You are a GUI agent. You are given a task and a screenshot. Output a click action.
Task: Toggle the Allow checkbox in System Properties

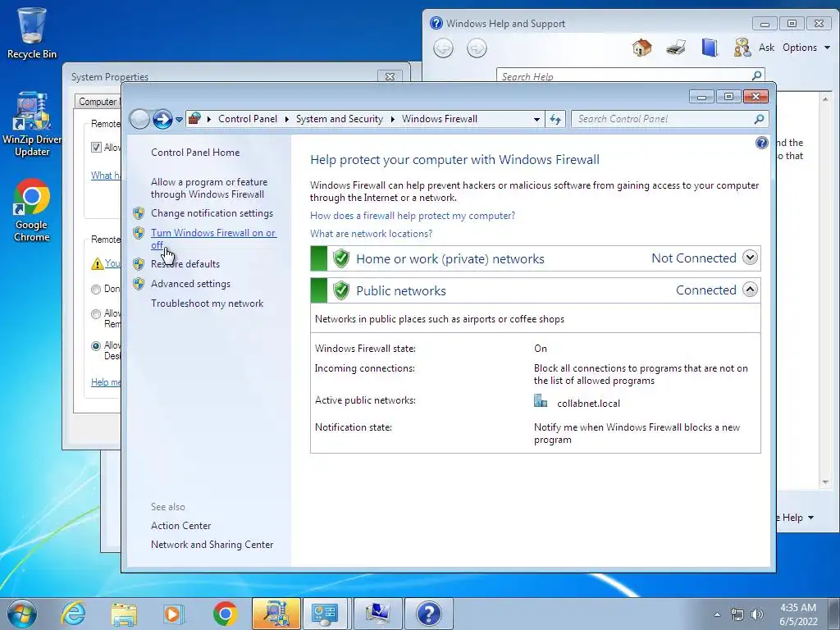pos(97,148)
